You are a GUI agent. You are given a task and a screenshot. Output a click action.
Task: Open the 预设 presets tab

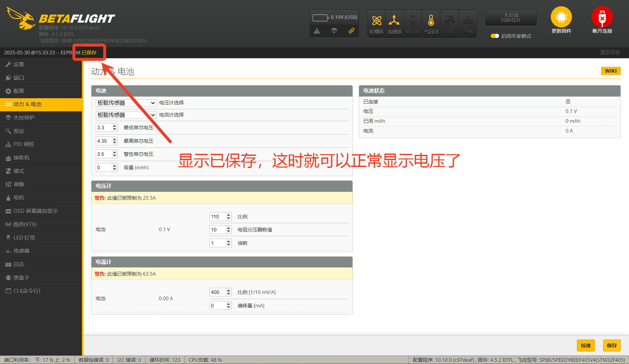point(41,131)
